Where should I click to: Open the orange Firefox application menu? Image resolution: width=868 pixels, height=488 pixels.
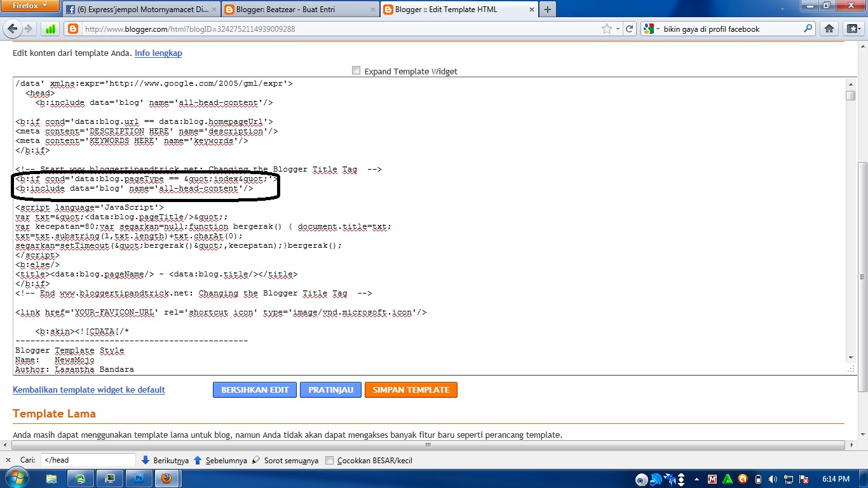click(x=30, y=6)
